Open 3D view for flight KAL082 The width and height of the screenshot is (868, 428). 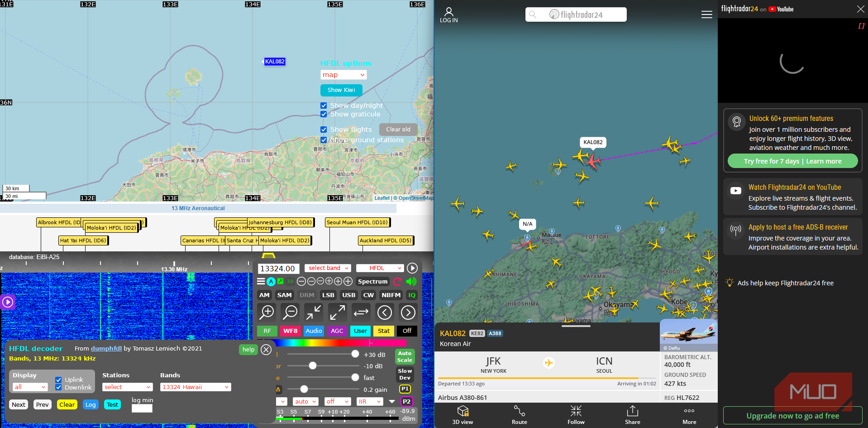point(463,415)
